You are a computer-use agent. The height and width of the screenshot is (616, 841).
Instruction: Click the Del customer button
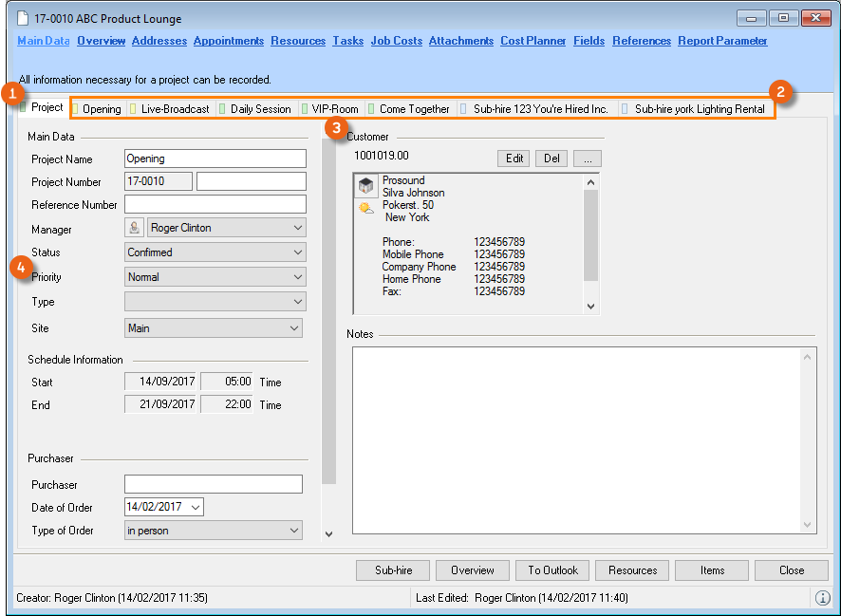[x=551, y=159]
